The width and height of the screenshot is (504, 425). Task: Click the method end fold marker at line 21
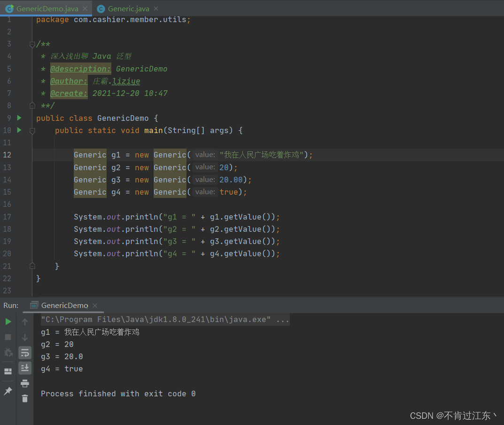click(x=32, y=266)
